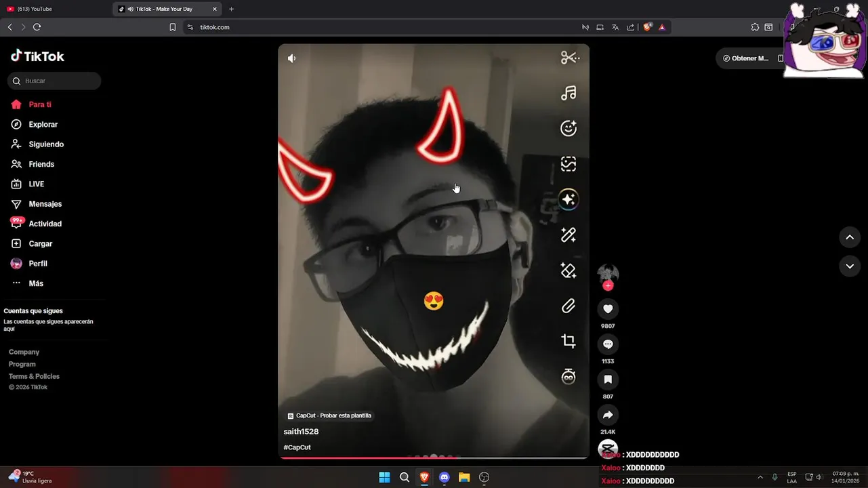Open the Windows Start menu
The width and height of the screenshot is (868, 488).
point(384,477)
